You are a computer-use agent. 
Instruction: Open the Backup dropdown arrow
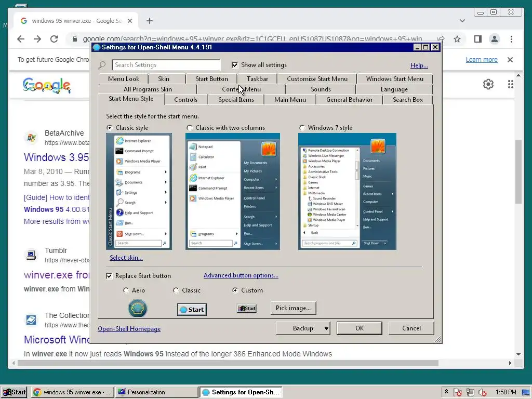[x=326, y=328]
